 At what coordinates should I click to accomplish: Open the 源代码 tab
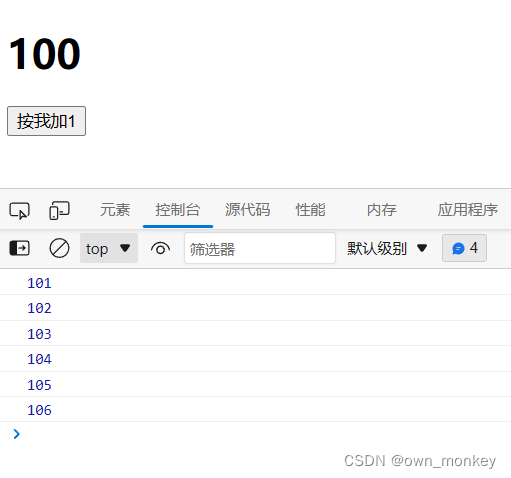click(x=247, y=210)
